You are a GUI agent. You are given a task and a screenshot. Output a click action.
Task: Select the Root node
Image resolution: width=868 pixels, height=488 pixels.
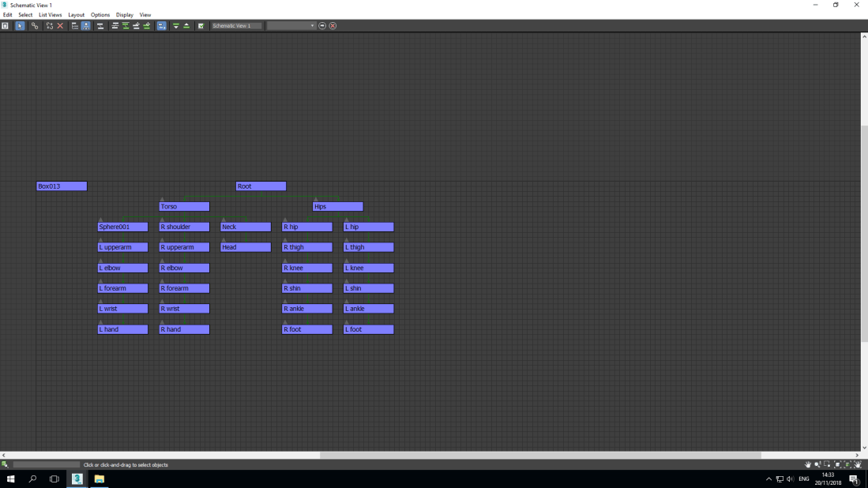point(261,186)
